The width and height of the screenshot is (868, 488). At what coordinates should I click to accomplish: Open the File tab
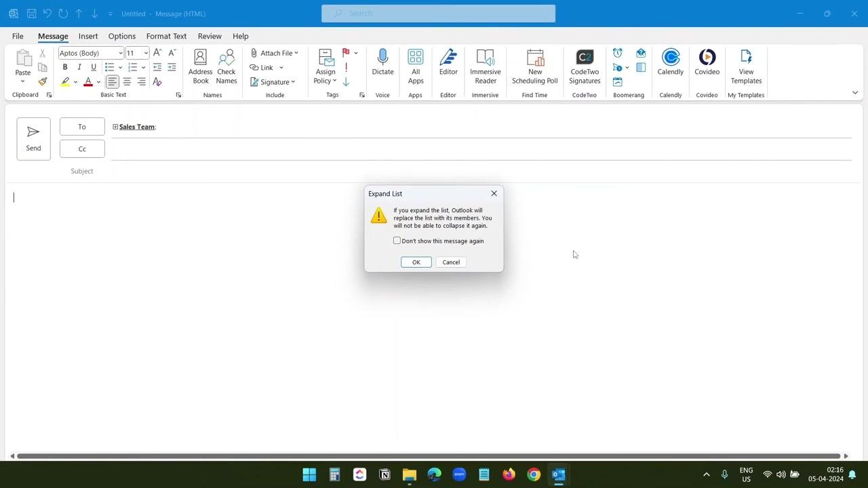tap(18, 36)
